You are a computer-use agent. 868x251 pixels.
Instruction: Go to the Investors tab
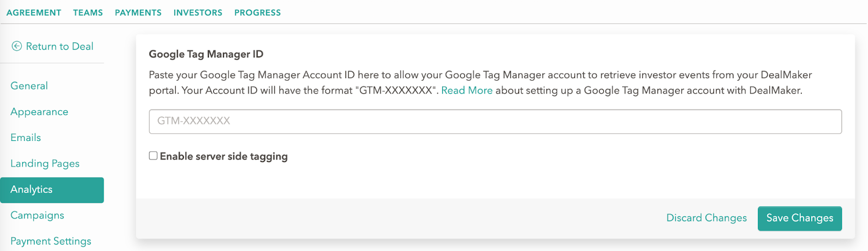pyautogui.click(x=198, y=12)
